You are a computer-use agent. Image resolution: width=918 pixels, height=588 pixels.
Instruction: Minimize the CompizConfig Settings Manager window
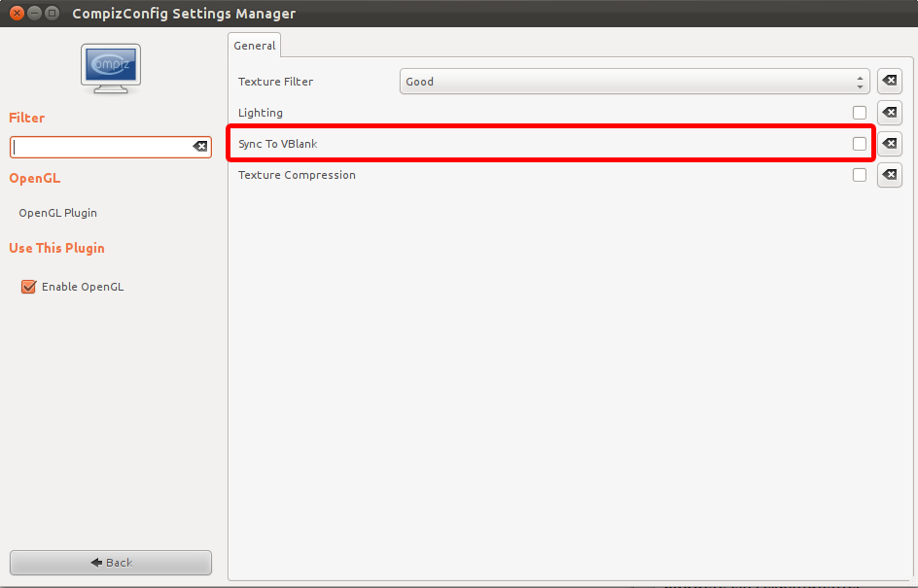point(35,13)
